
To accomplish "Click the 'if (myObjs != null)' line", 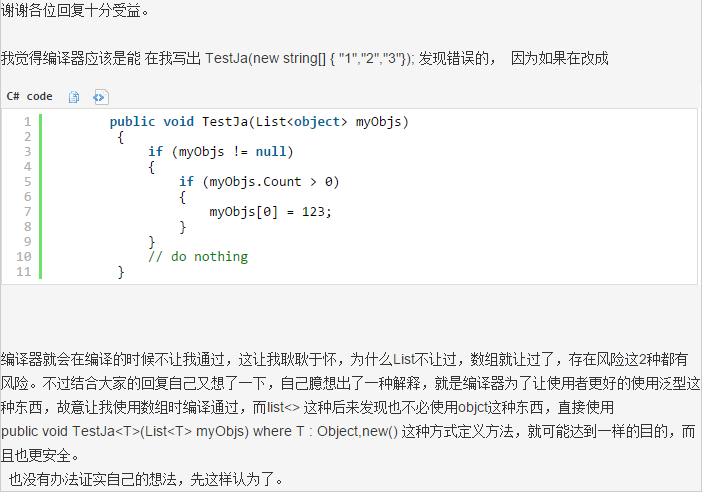I will tap(220, 152).
